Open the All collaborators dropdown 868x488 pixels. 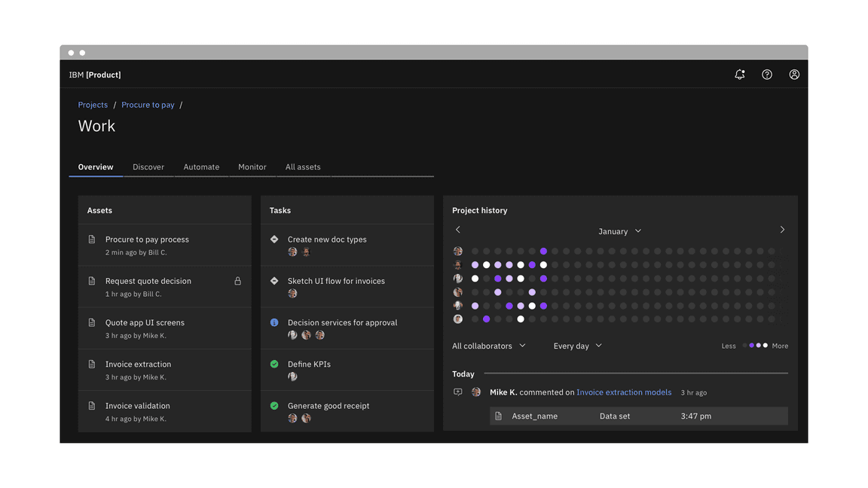click(488, 346)
